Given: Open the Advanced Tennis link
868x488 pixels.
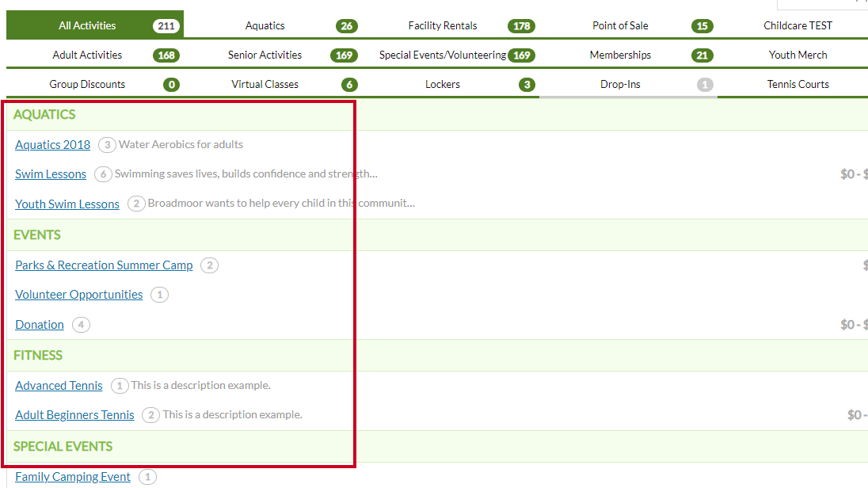Looking at the screenshot, I should pos(59,386).
